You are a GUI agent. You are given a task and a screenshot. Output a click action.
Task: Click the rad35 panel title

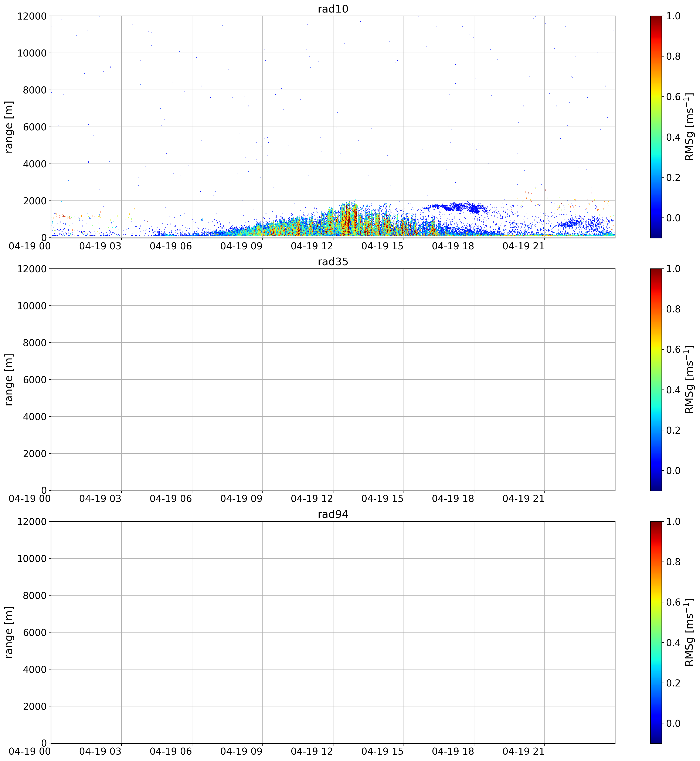click(x=333, y=262)
